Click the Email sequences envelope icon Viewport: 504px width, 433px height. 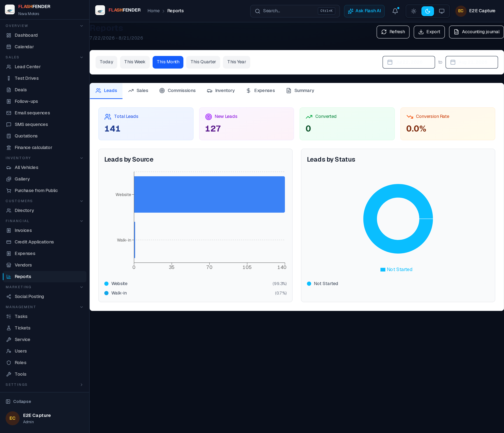(x=9, y=113)
